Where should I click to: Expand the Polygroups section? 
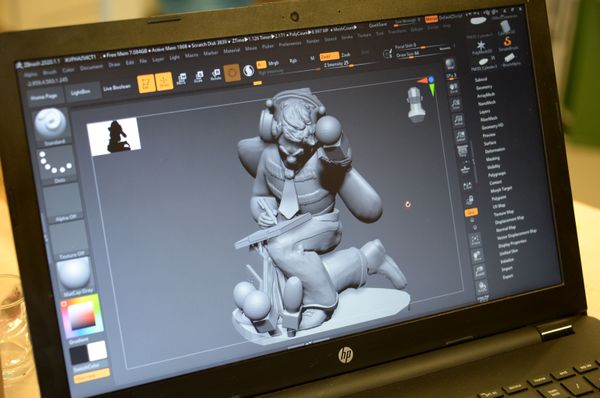click(497, 174)
